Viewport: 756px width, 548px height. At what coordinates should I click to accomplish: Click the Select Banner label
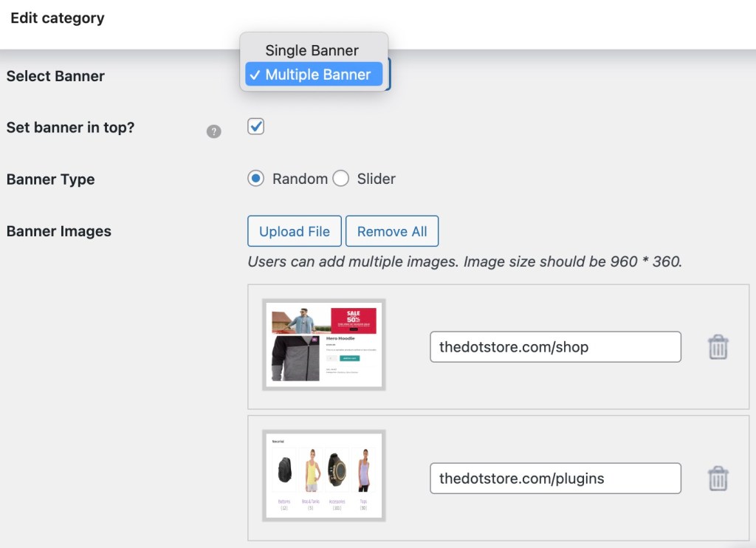(x=55, y=76)
